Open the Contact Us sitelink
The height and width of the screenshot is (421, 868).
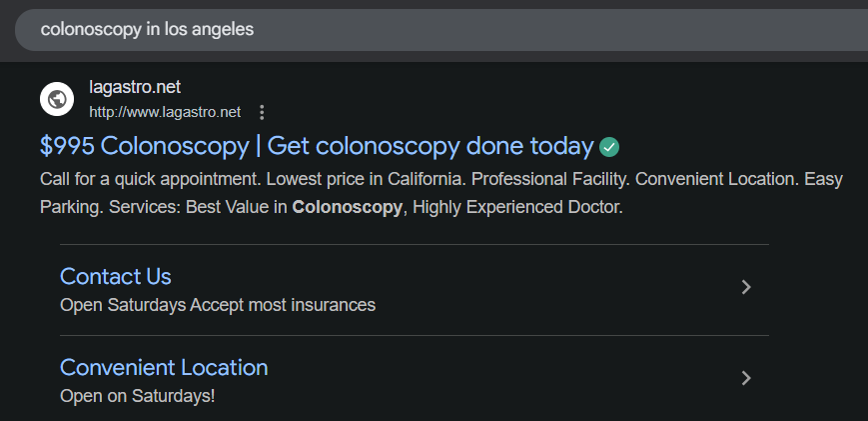click(x=115, y=276)
